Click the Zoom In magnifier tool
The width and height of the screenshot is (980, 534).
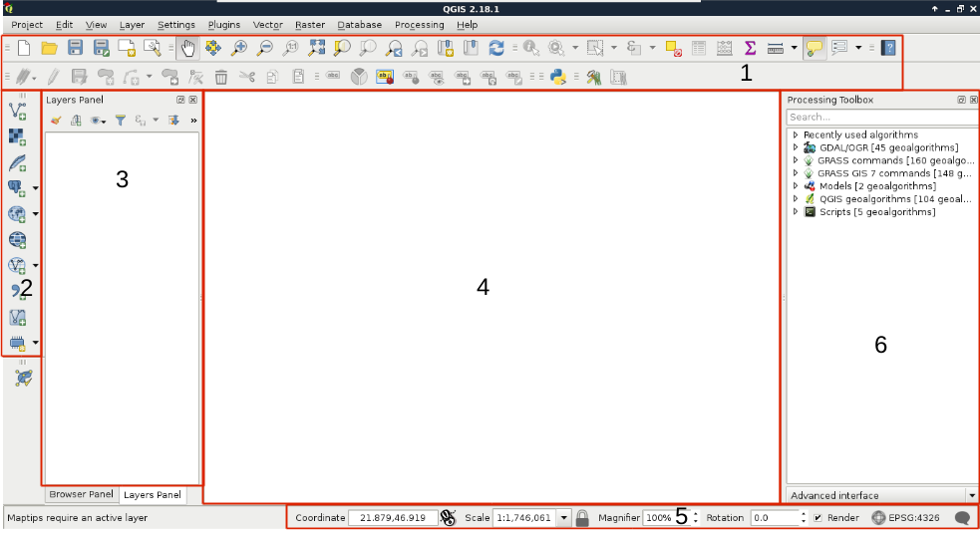(x=239, y=47)
